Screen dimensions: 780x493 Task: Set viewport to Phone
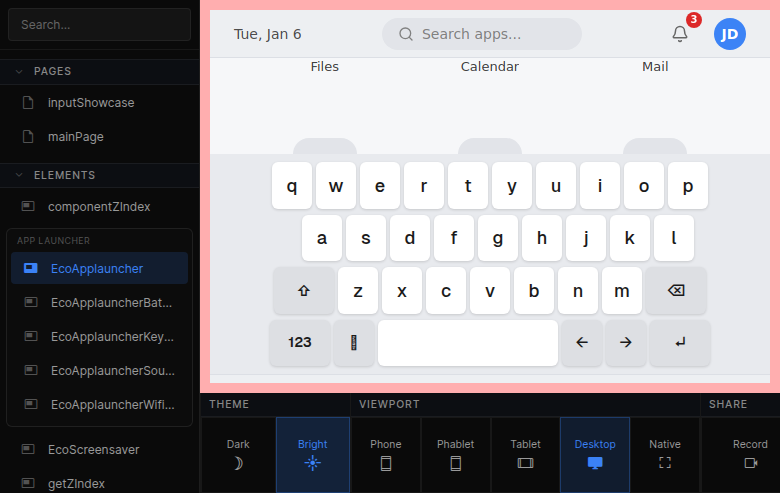386,454
